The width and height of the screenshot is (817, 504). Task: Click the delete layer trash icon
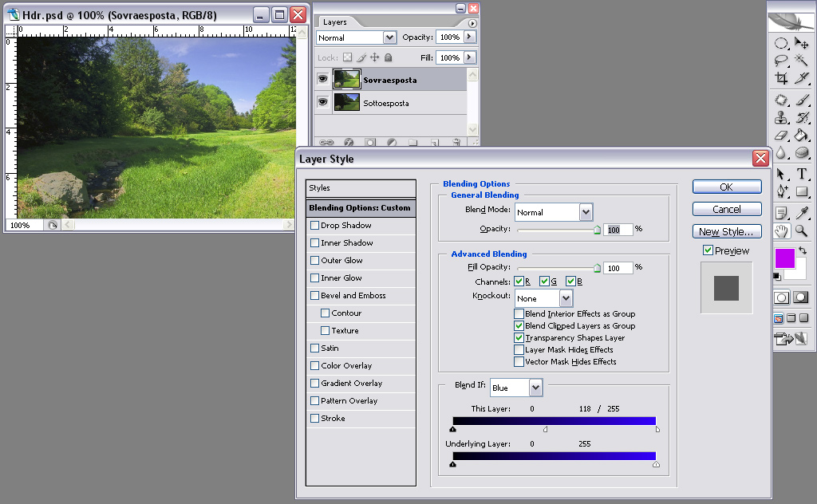point(456,143)
